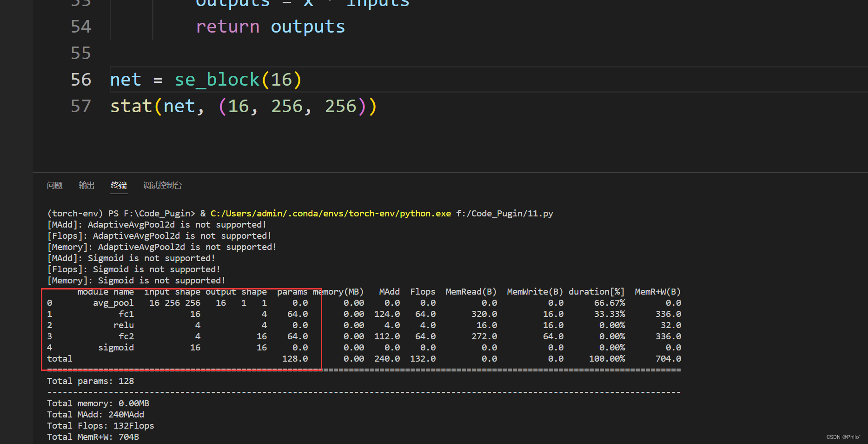This screenshot has height=444, width=868.
Task: Click line number 54 in the gutter
Action: point(81,27)
